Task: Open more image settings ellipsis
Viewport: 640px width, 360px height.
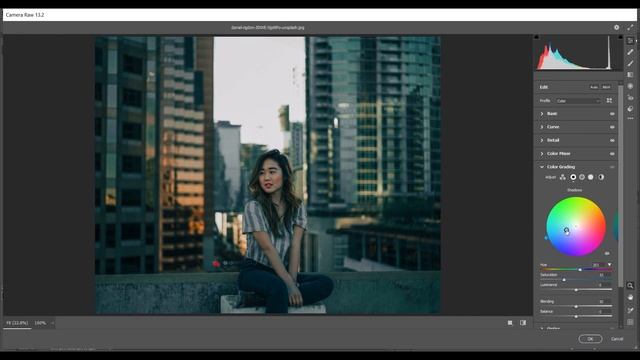Action: [630, 118]
